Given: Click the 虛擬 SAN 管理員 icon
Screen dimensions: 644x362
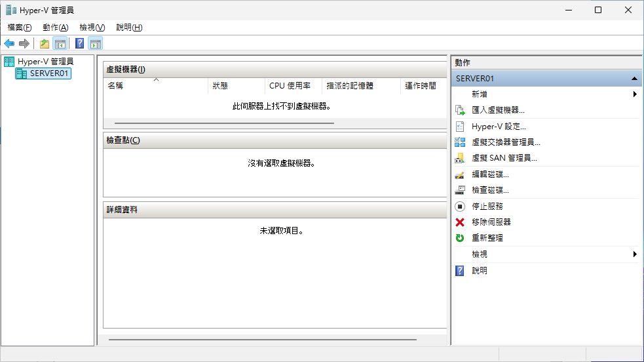Looking at the screenshot, I should [460, 158].
